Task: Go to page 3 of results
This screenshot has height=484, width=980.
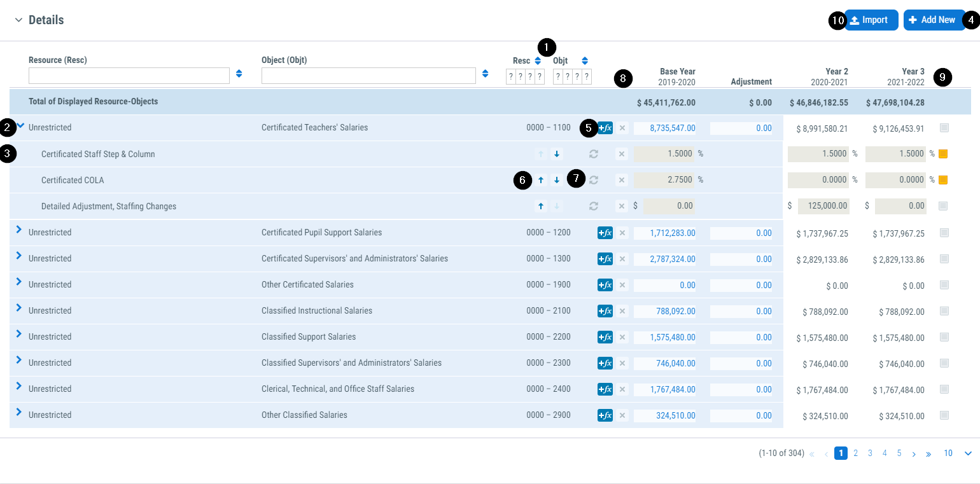Action: [870, 453]
